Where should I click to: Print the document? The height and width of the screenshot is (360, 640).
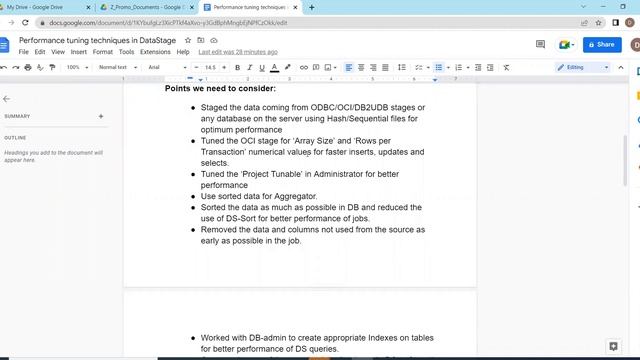pyautogui.click(x=28, y=67)
